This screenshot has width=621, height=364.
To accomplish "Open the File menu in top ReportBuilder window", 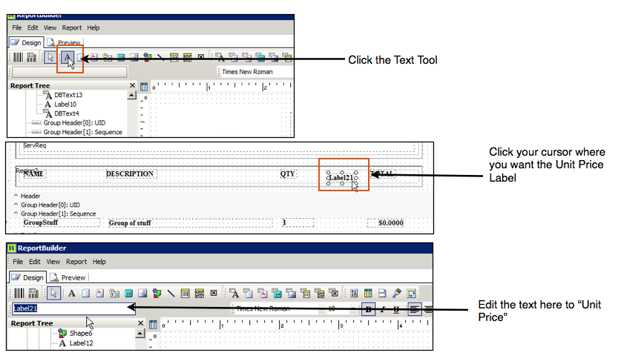I will 17,27.
